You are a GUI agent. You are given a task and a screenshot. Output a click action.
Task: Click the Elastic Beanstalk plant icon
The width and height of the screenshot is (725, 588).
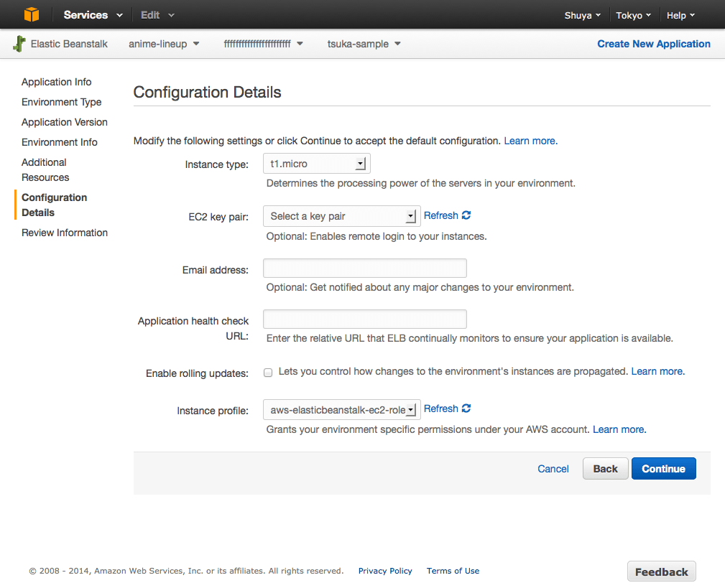[x=19, y=44]
